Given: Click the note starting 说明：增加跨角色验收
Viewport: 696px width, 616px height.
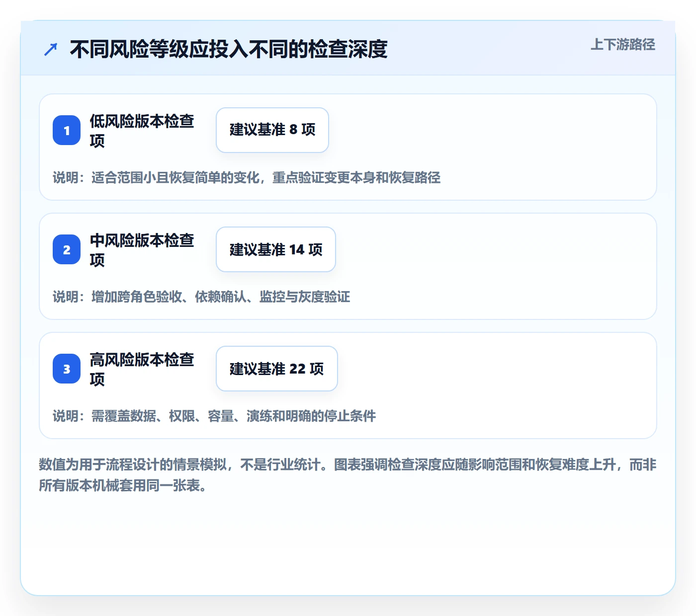Looking at the screenshot, I should coord(201,297).
